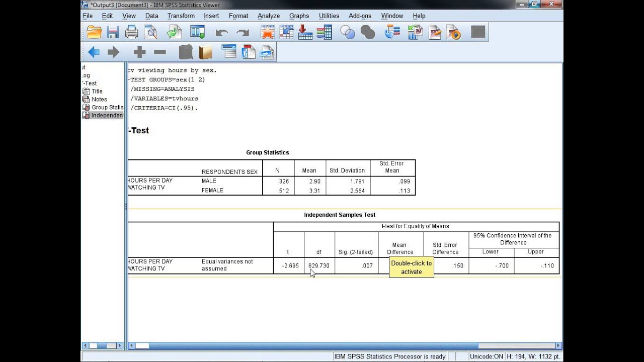Open the Add-ons menu
Viewport: 644px width, 362px height.
360,16
